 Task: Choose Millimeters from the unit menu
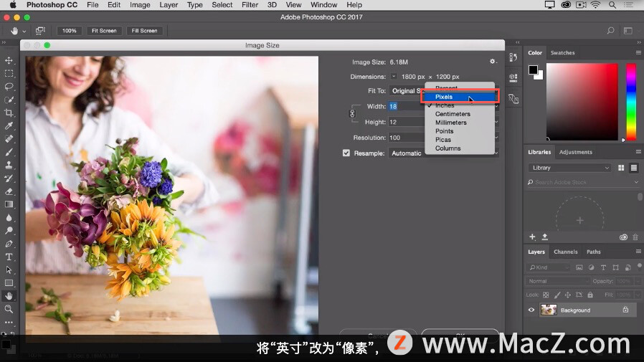coord(460,123)
